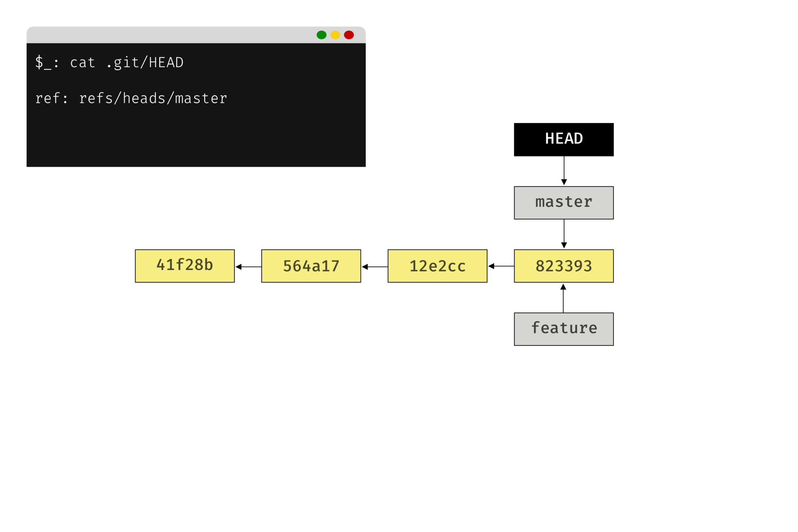
Task: Select commit 823393 box
Action: click(x=564, y=266)
